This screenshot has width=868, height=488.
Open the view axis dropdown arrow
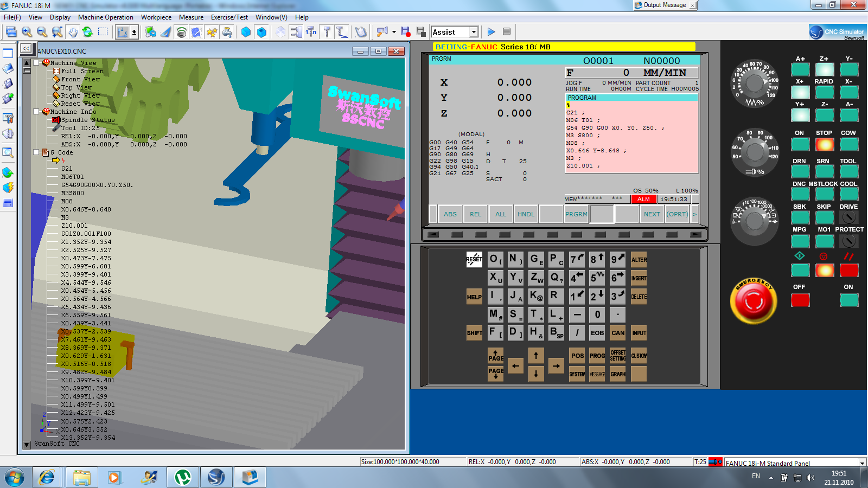(134, 33)
